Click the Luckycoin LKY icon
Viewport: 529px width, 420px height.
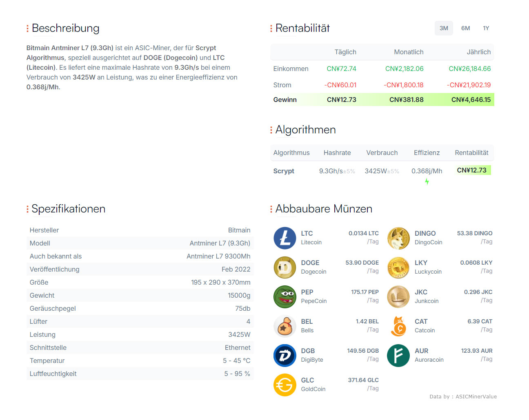pos(398,267)
